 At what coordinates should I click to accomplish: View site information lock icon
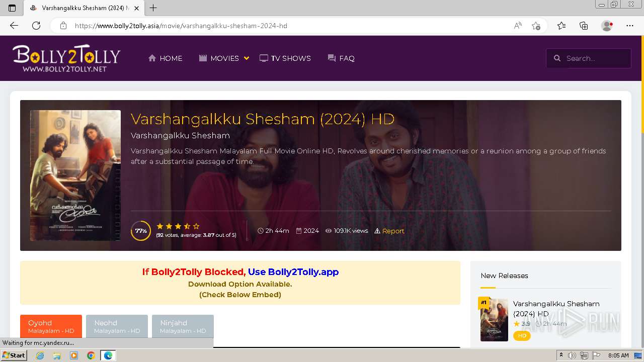(63, 26)
